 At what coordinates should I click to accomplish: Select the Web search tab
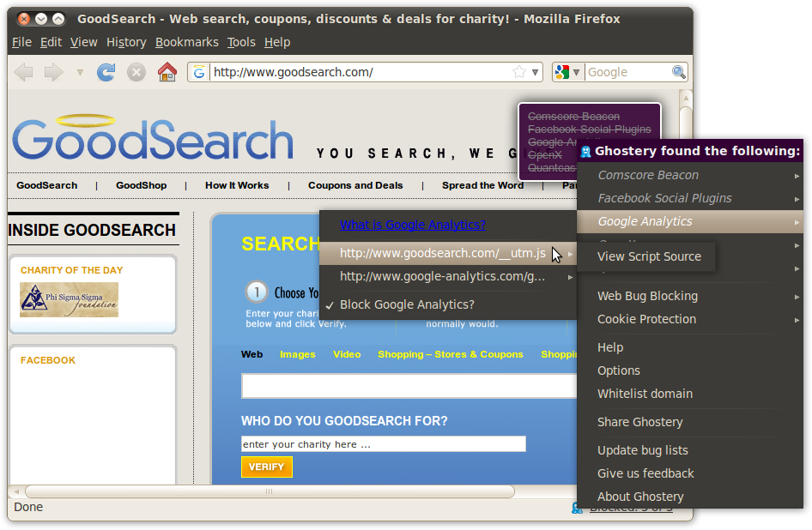[251, 354]
